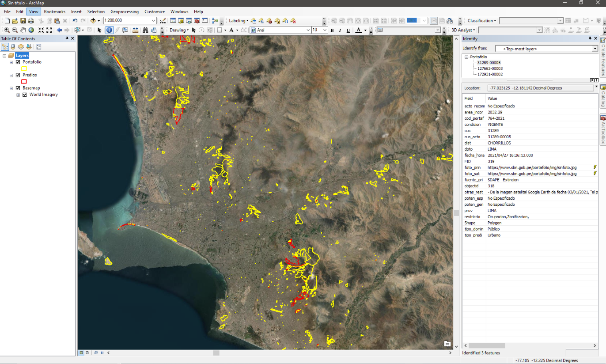
Task: Open the 'Identify from' layer dropdown
Action: click(x=595, y=49)
